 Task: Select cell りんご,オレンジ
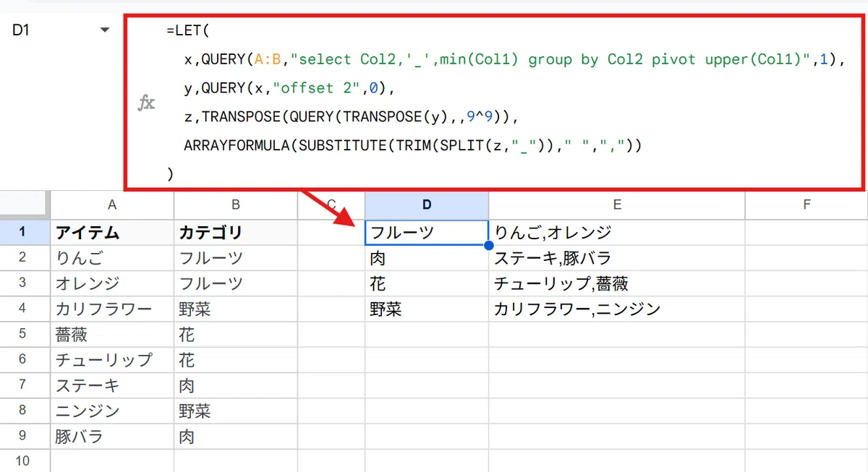pos(617,232)
